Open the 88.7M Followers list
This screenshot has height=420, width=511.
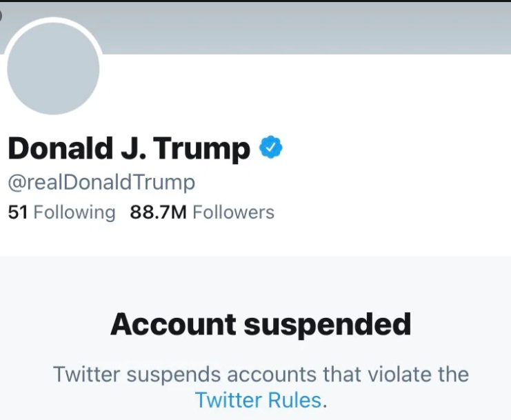click(202, 212)
